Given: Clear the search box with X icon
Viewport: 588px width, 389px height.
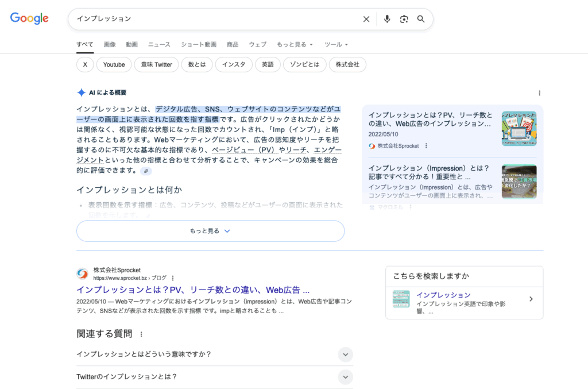Looking at the screenshot, I should point(366,19).
